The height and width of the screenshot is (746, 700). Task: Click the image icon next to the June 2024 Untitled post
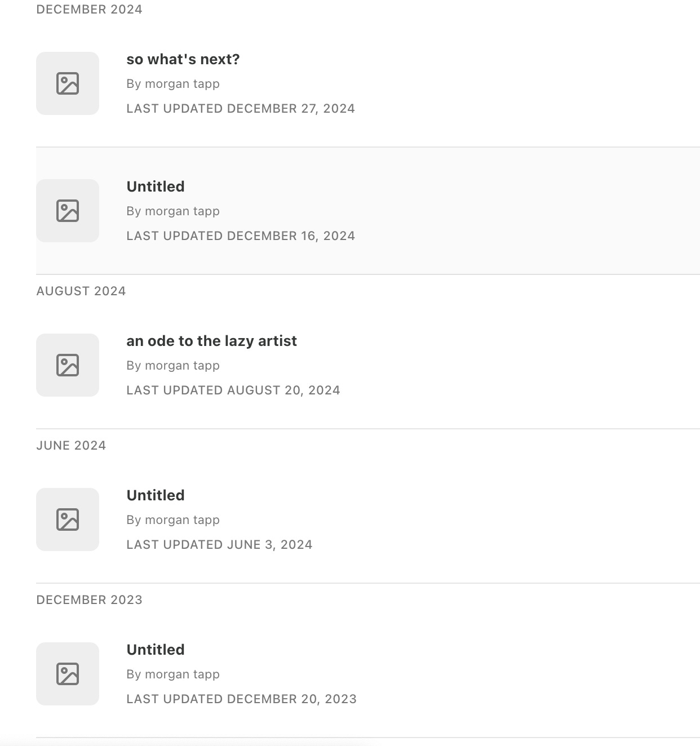67,519
